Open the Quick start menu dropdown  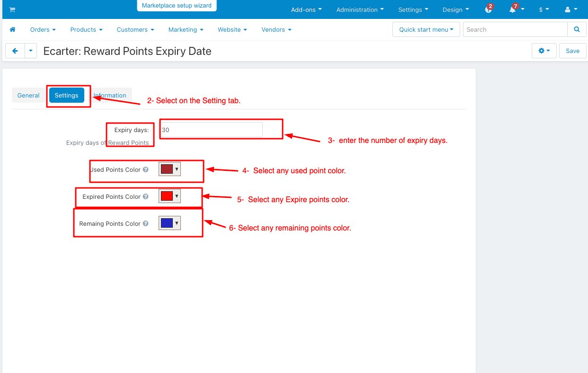click(x=426, y=29)
